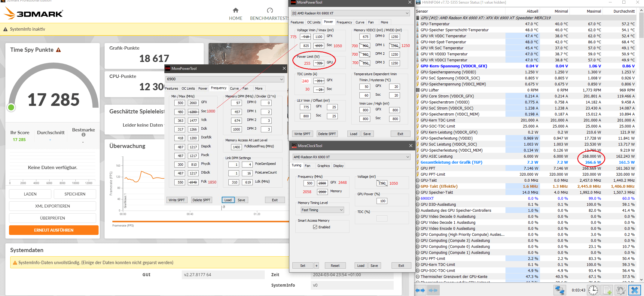Image resolution: width=644 pixels, height=296 pixels.
Task: Click Exit in the Power MorePowerTool window
Action: coord(401,134)
